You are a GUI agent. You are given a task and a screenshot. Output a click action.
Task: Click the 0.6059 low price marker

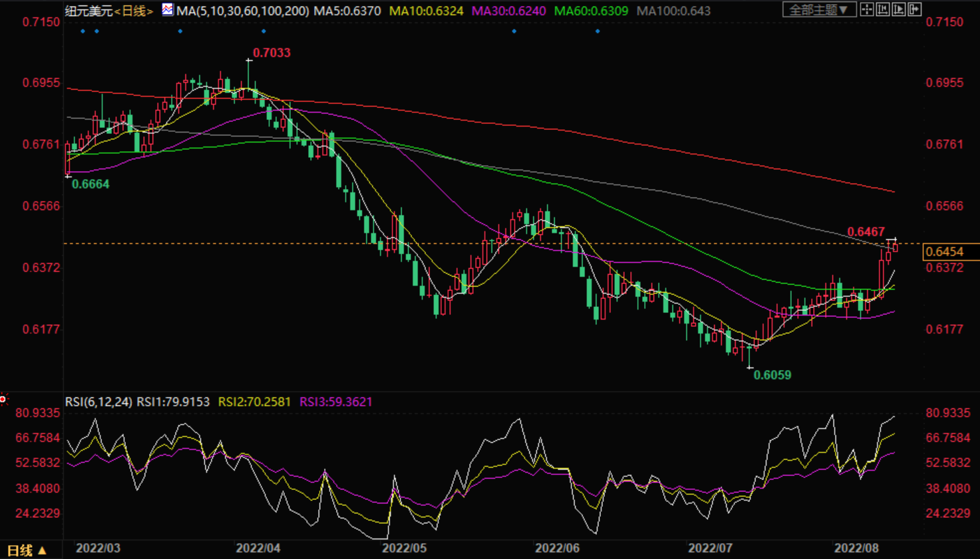tap(773, 375)
